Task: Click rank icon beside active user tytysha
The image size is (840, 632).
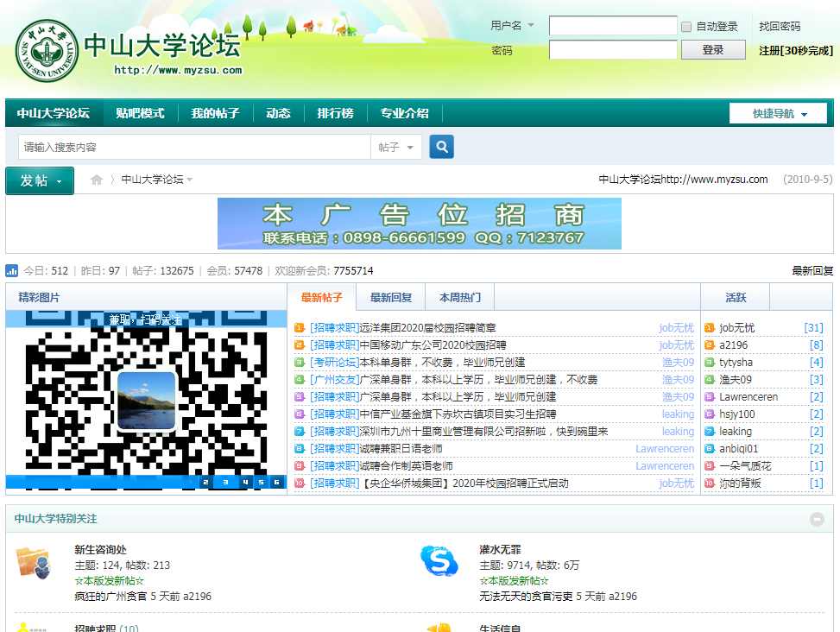Action: (x=710, y=363)
